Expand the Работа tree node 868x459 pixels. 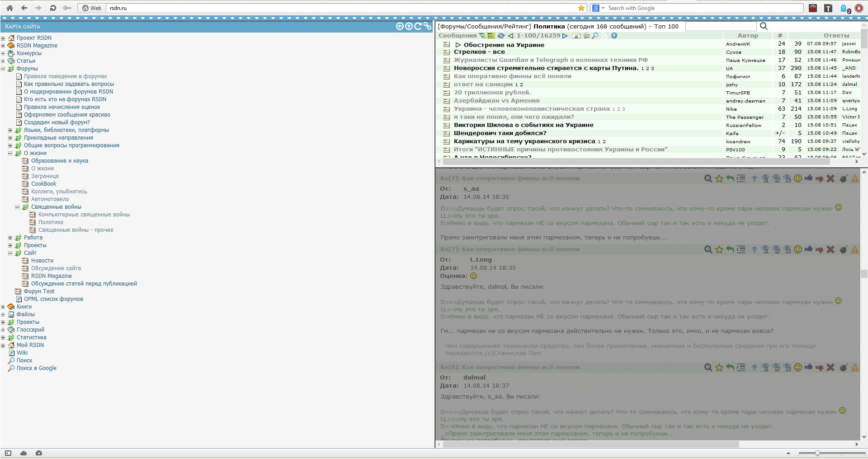coord(10,238)
